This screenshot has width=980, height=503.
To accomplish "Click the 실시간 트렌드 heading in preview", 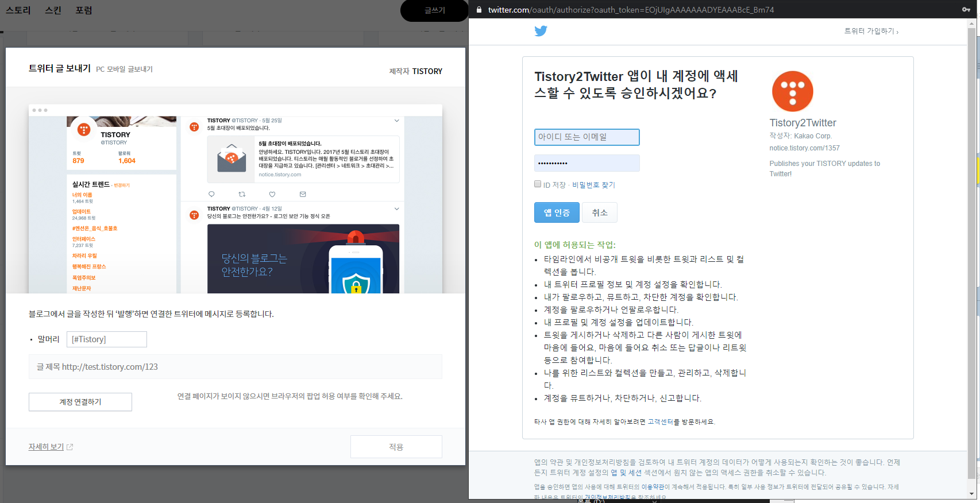I will tap(91, 184).
